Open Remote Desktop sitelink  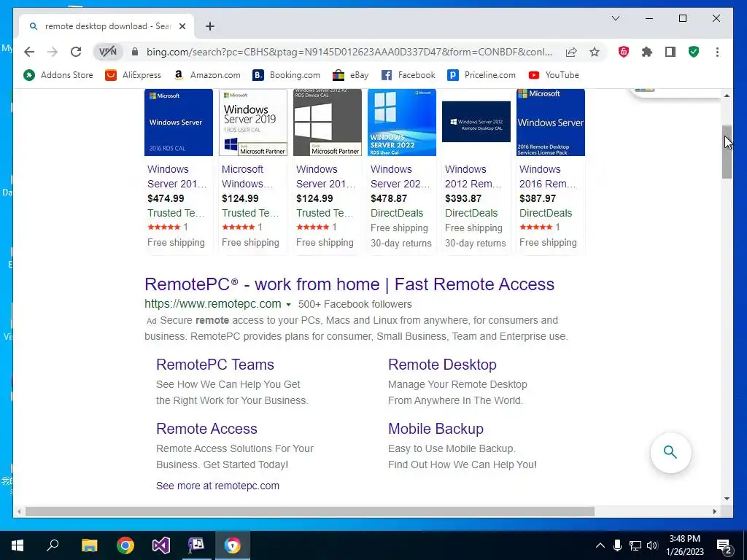coord(442,365)
